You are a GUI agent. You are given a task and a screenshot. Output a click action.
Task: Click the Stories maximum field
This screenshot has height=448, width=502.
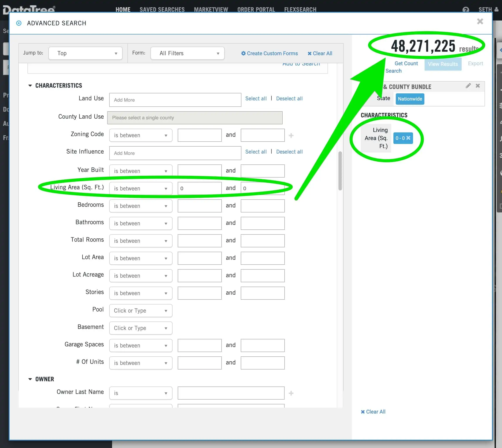tap(263, 293)
